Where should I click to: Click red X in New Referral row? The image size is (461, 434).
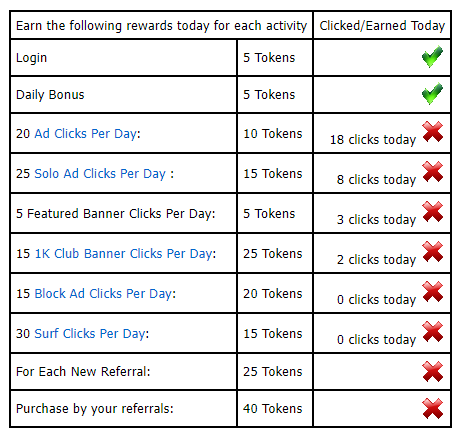433,371
